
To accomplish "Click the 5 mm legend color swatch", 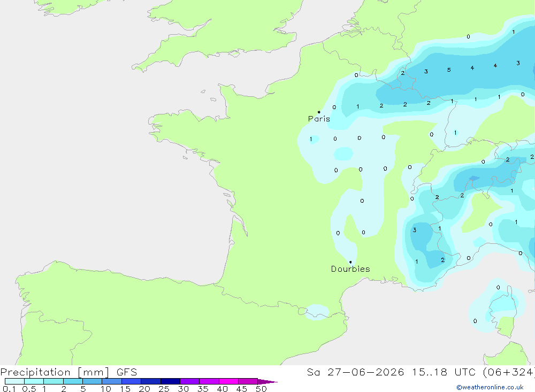I will pyautogui.click(x=92, y=381).
